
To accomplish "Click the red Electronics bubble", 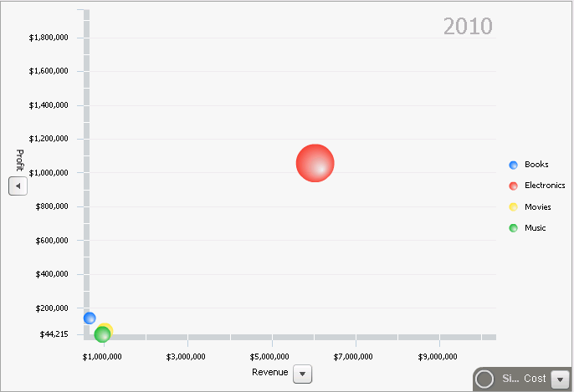I will (315, 163).
